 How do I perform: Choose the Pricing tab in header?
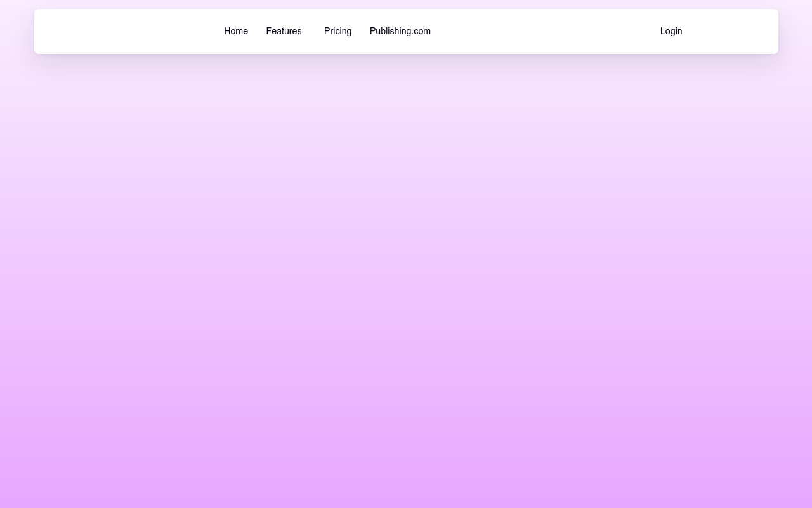tap(337, 31)
